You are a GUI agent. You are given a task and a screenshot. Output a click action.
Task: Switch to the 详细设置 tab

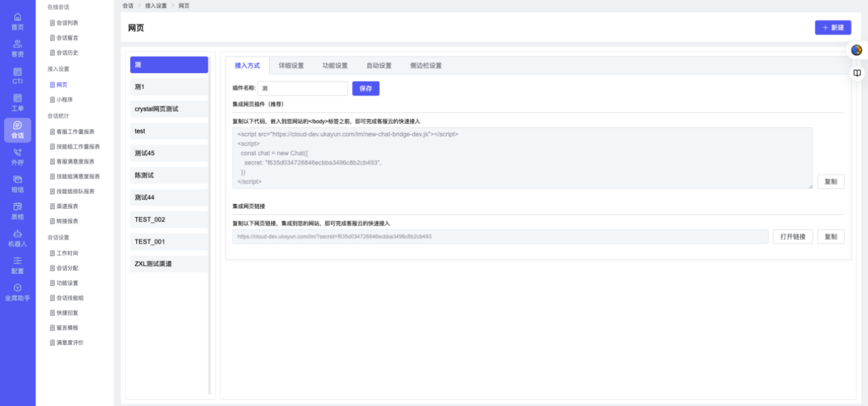(292, 66)
